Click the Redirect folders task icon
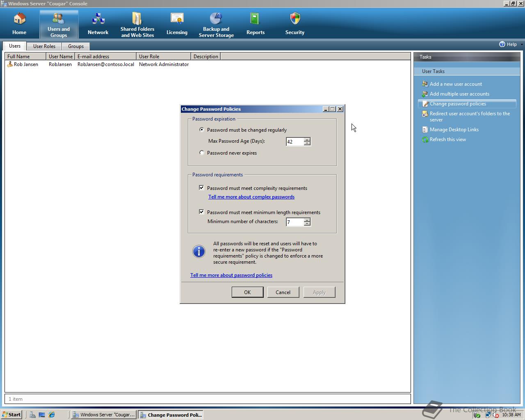 pos(425,114)
